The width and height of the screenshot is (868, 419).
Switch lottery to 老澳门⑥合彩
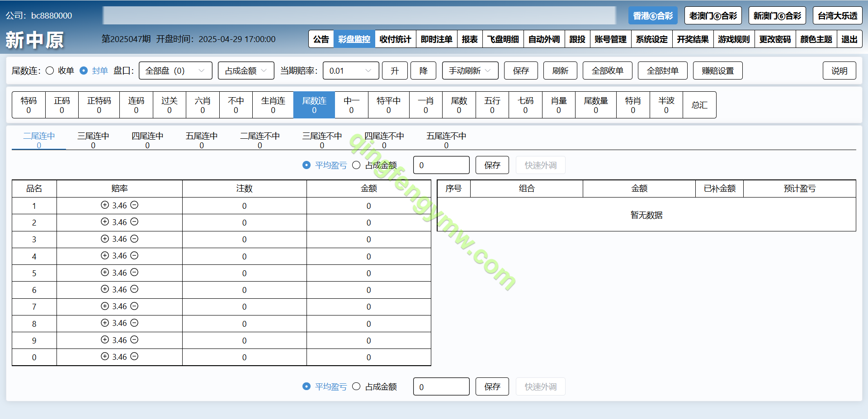pos(713,16)
